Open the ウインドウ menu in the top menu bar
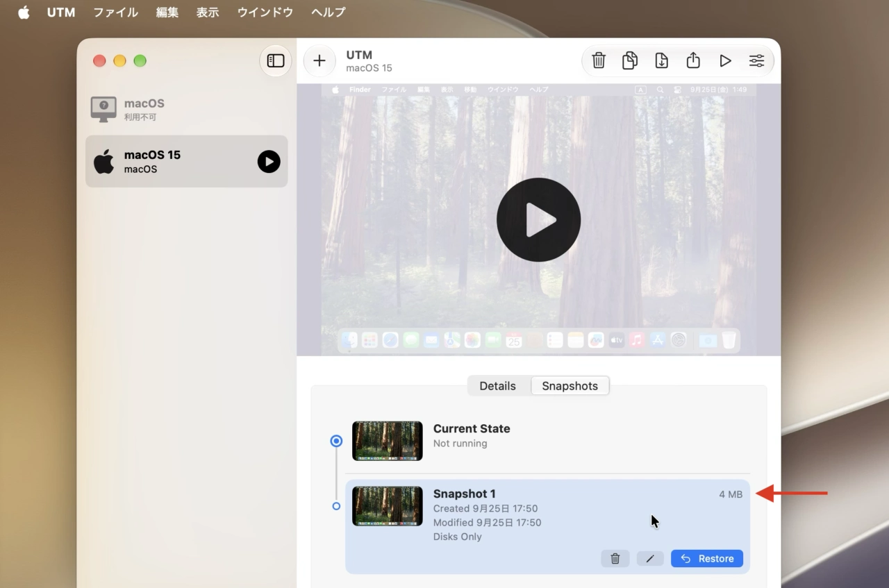 [265, 12]
